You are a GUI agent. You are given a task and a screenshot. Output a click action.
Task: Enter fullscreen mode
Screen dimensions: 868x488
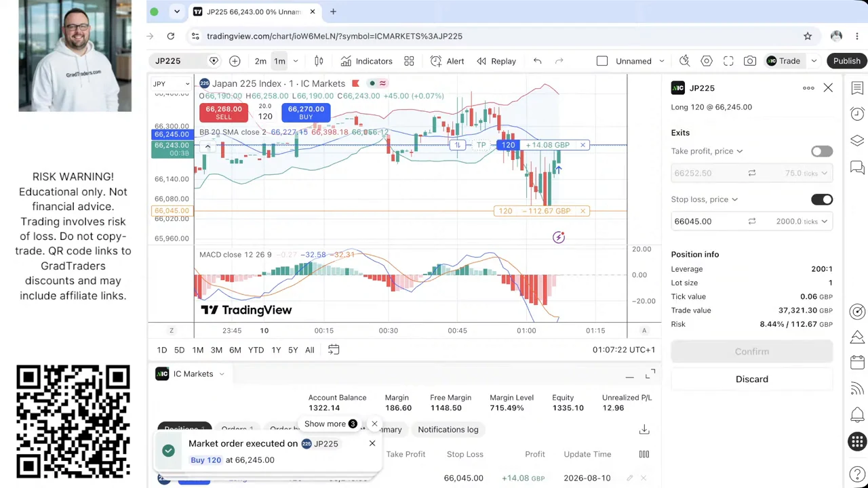tap(728, 61)
